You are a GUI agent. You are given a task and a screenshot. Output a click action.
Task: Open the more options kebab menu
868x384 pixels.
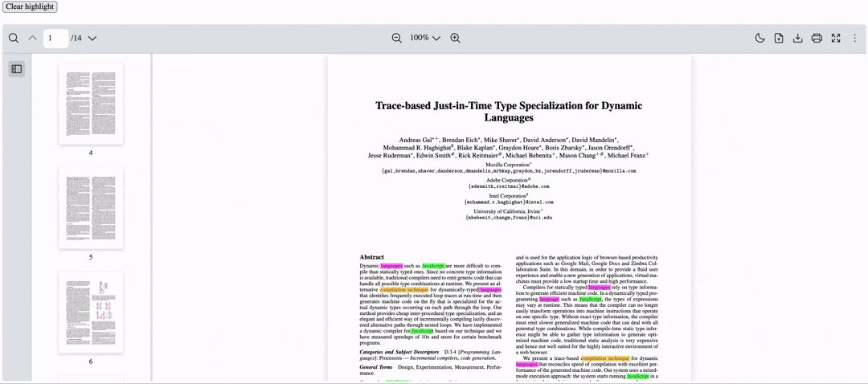click(x=854, y=39)
